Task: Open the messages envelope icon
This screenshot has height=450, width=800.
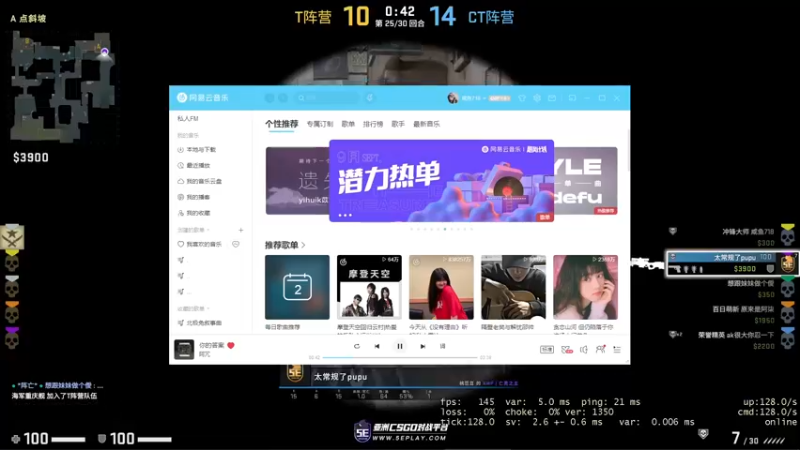Action: [552, 98]
